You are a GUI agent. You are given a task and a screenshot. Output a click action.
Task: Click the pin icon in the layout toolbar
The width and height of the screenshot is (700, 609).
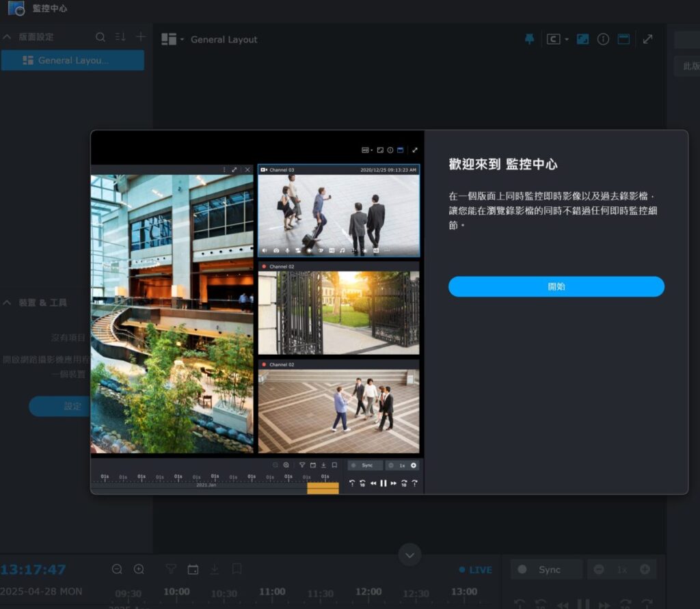530,39
